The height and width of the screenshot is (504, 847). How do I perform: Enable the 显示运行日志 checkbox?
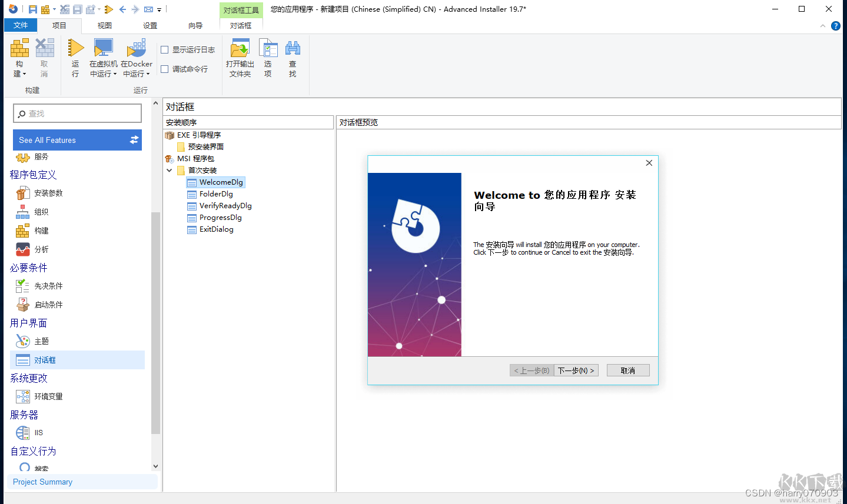tap(165, 49)
